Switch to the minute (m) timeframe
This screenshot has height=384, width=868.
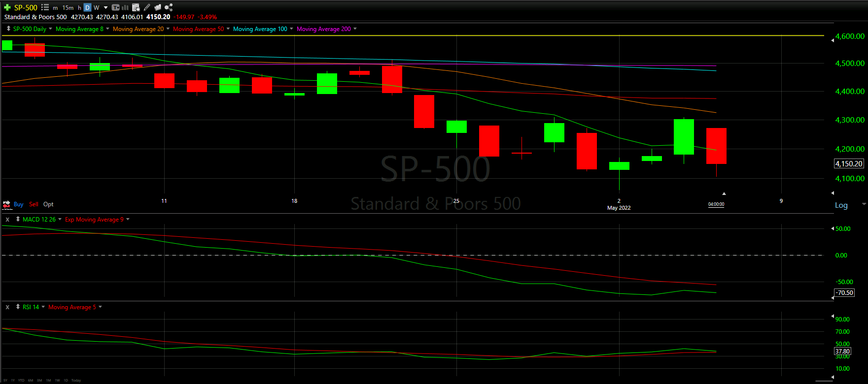pos(55,8)
